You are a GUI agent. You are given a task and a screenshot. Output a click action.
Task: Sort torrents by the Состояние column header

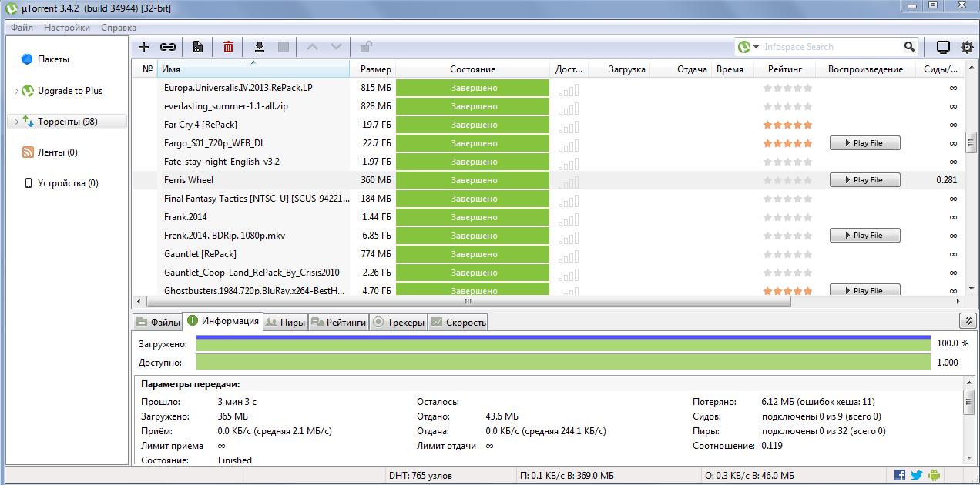pos(473,69)
